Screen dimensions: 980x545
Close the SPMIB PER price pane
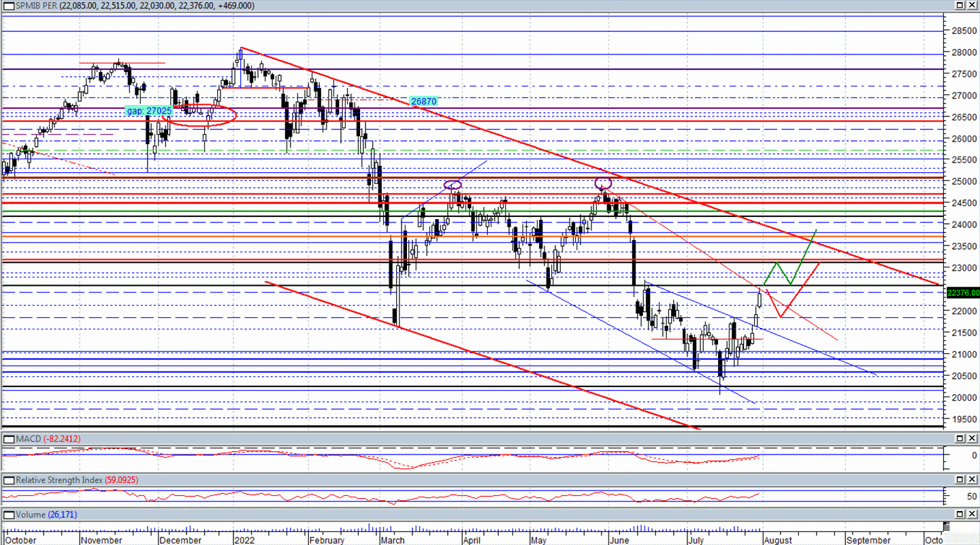point(972,5)
